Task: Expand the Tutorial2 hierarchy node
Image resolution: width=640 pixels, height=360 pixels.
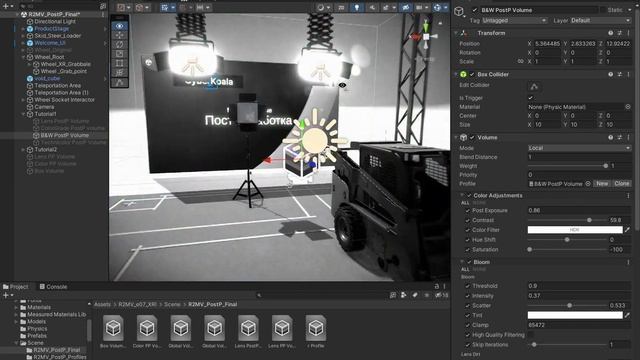Action: pos(23,149)
